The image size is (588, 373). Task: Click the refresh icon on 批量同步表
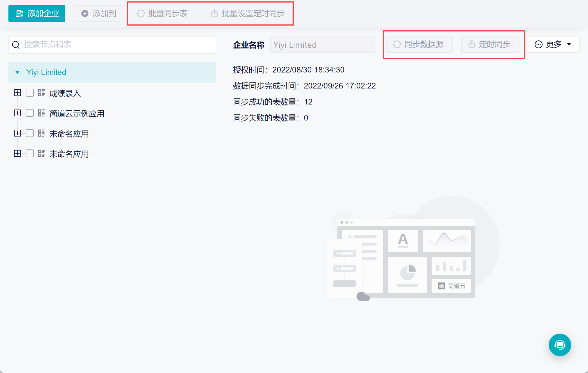tap(141, 13)
